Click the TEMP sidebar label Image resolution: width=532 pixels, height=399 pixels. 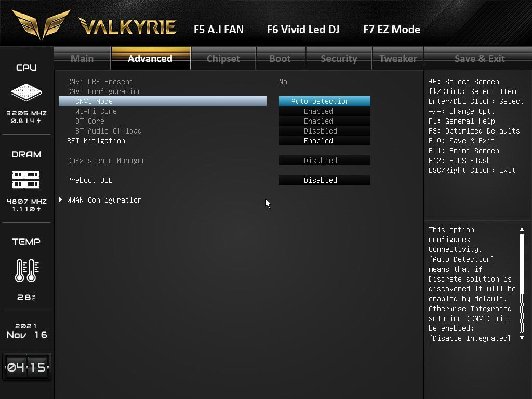26,242
